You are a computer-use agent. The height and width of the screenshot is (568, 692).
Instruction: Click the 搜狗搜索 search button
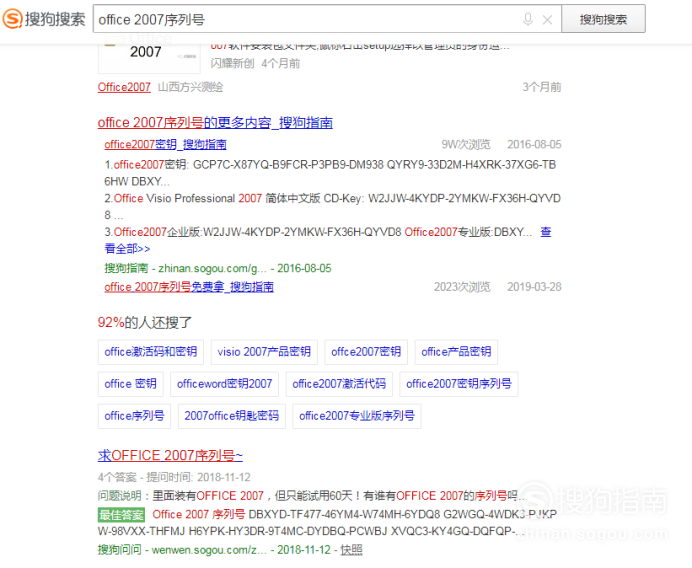pos(603,19)
